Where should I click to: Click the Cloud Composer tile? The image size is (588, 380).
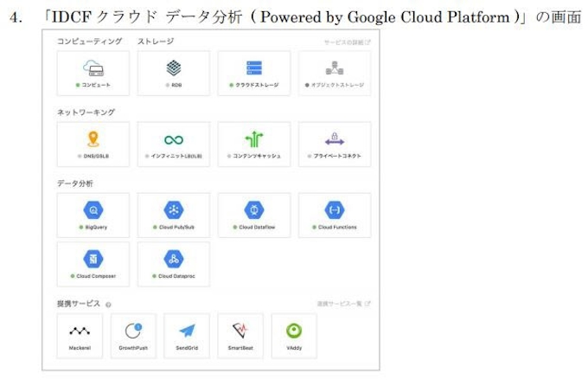point(93,264)
